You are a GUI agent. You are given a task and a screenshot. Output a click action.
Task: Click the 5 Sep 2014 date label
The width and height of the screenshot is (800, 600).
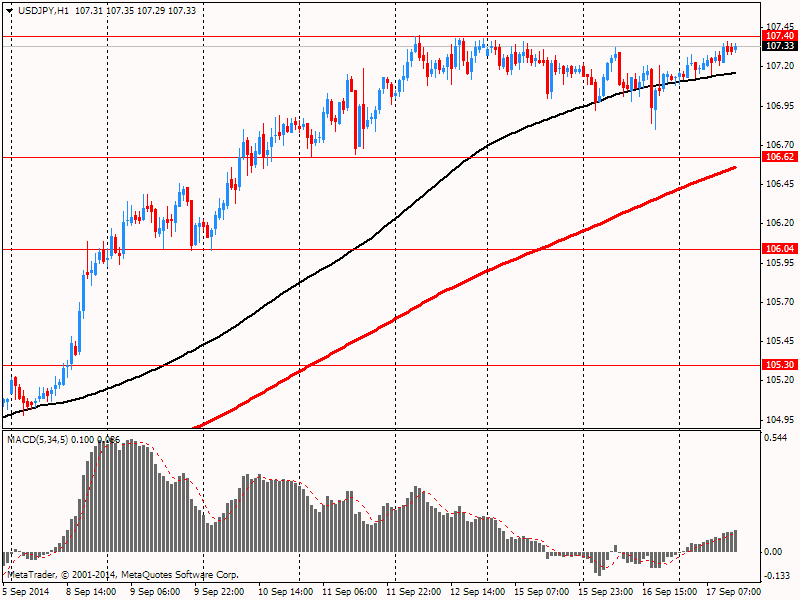(x=27, y=591)
